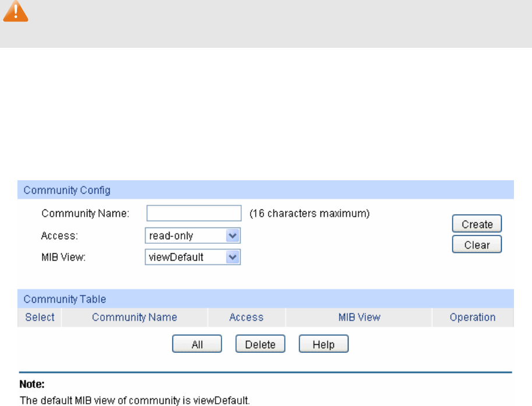Click the Access column header in table
Screen dimensions: 532x406
click(246, 317)
